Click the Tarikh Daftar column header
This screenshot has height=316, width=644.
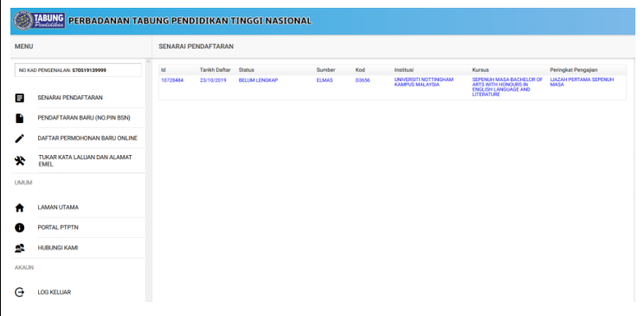pyautogui.click(x=216, y=70)
